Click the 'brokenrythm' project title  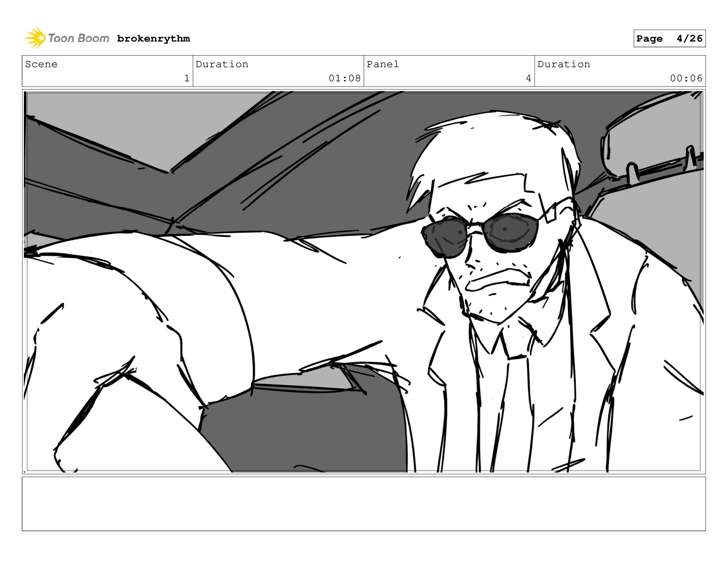tap(154, 38)
